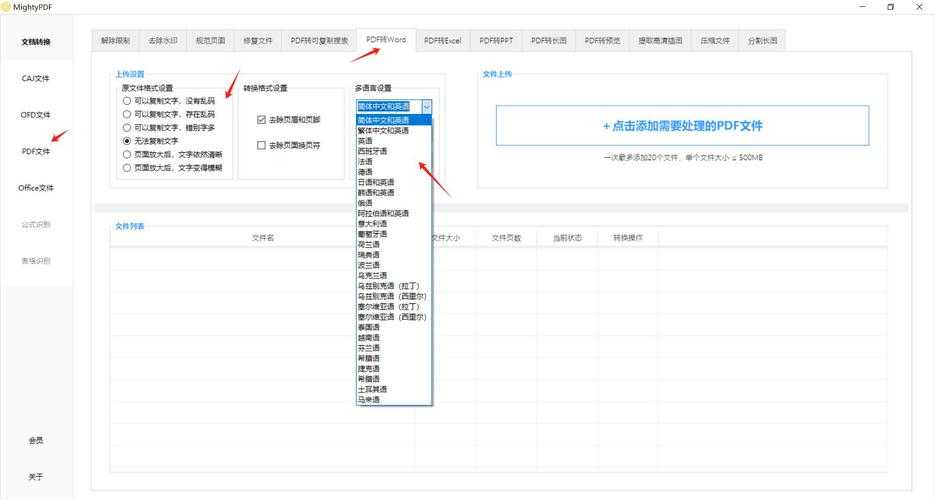Pick 泰国语 in the language list
Viewport: 935px width, 500px height.
(394, 327)
